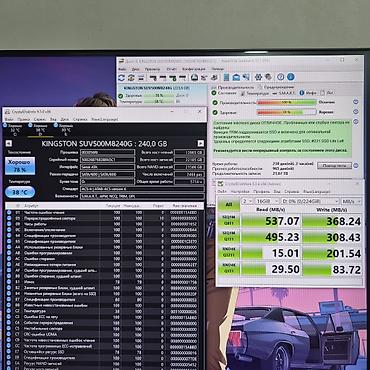Open the Отчет menu in Hard Disk Sentinel
Screen dimensions: 370x370
171,69
